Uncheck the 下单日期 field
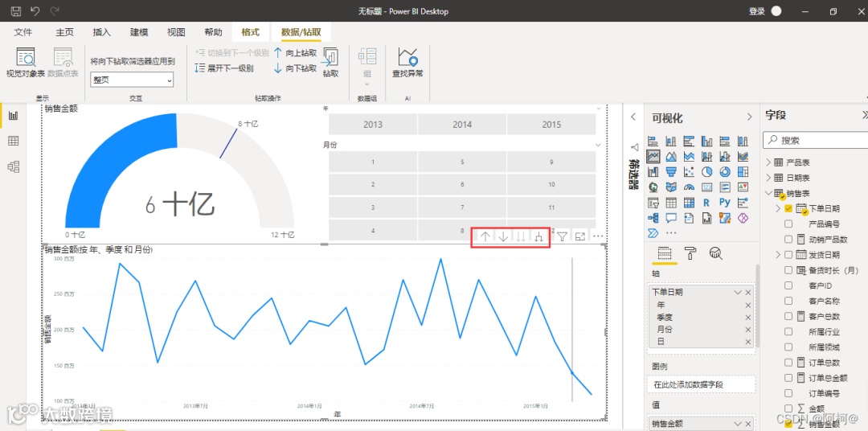868x431 pixels. click(788, 209)
